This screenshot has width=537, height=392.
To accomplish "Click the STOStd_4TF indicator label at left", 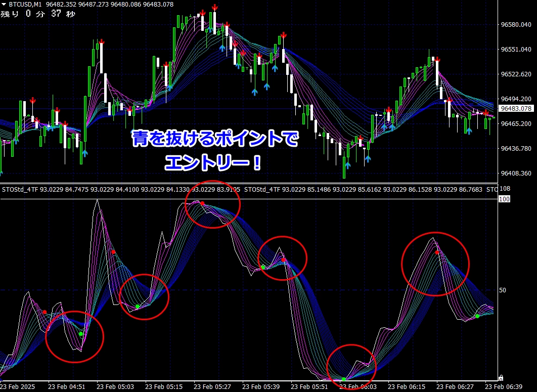I will [20, 190].
